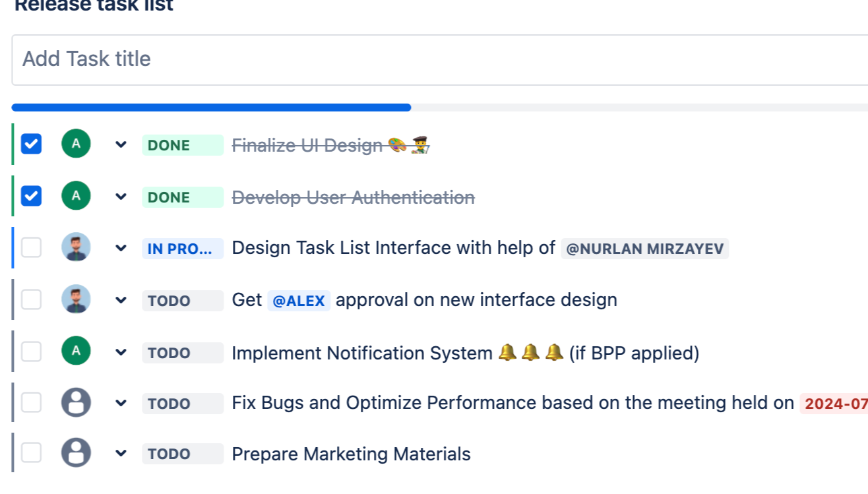Expand chevron on Implement Notification System row
Screen dimensions: 868x494
coord(121,352)
